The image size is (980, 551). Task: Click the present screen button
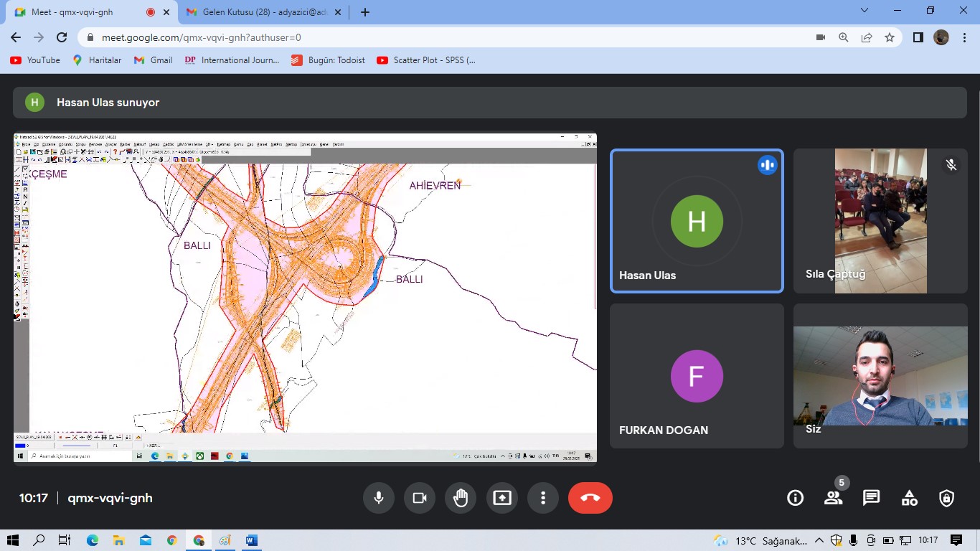(x=502, y=498)
